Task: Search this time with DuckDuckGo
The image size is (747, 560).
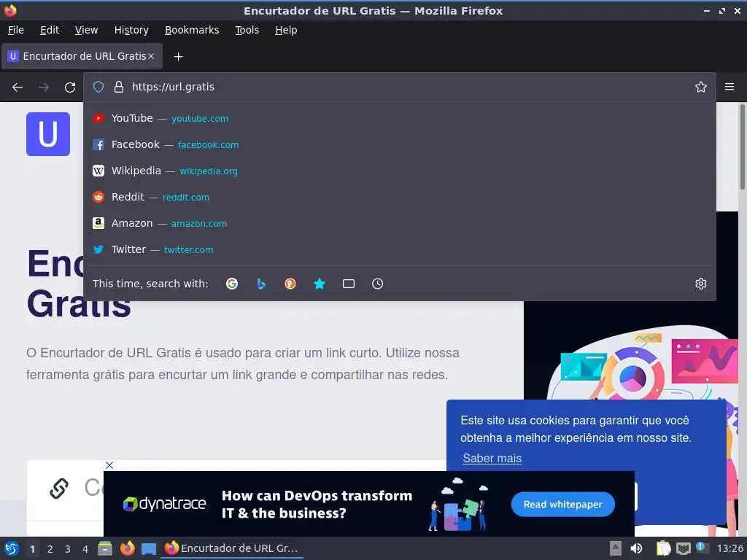Action: coord(290,284)
